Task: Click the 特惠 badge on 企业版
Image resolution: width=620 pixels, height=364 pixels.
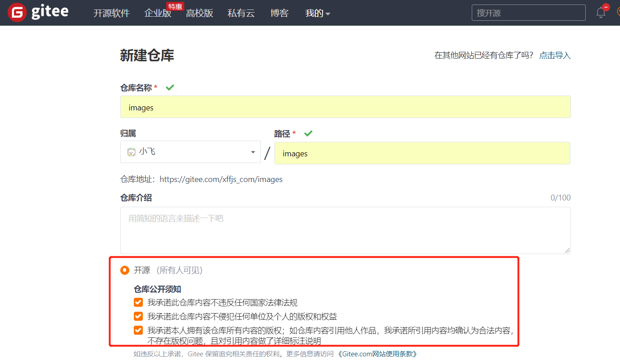Action: 175,6
